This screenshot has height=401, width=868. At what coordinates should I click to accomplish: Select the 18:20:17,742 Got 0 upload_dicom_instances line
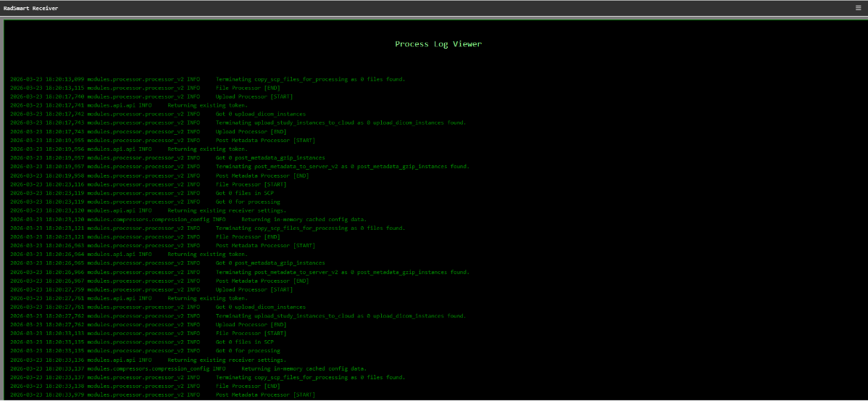pyautogui.click(x=158, y=114)
